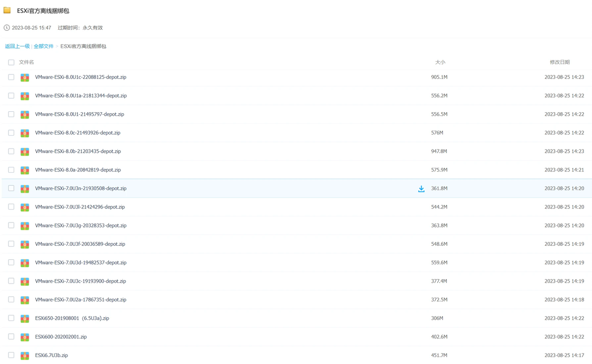This screenshot has height=364, width=592.
Task: Open file VMware-ESXi-8.0U1c-22088125-depot.zip
Action: (x=81, y=77)
